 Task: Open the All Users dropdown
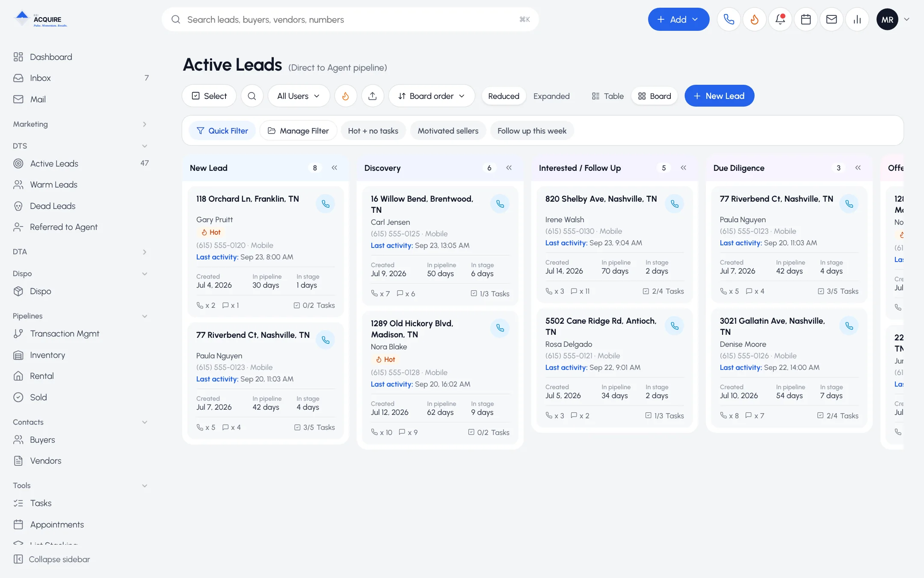(299, 96)
